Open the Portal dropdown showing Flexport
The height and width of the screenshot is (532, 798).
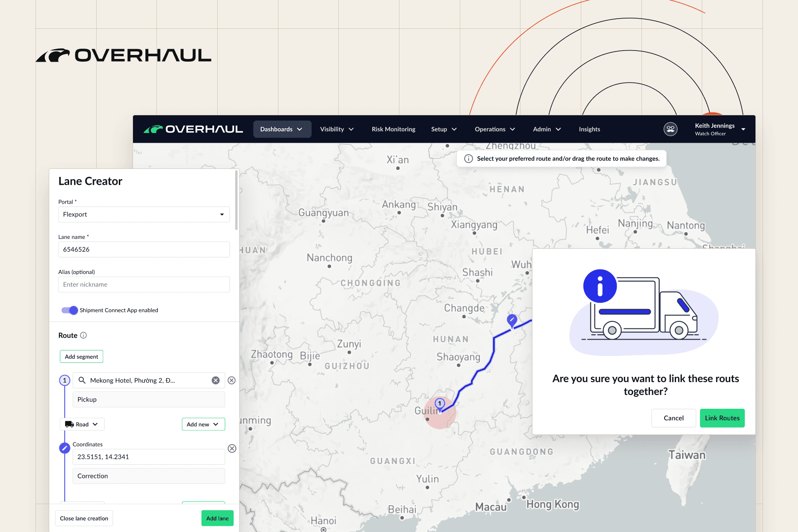click(144, 215)
